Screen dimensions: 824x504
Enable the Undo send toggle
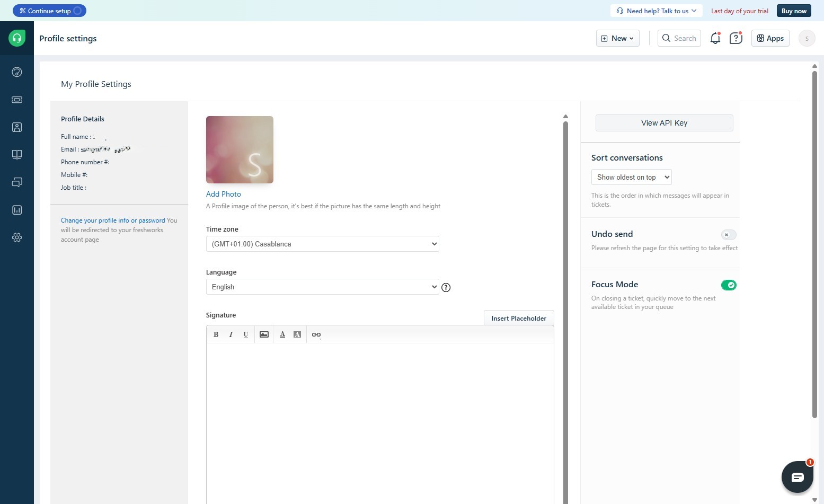click(x=729, y=235)
